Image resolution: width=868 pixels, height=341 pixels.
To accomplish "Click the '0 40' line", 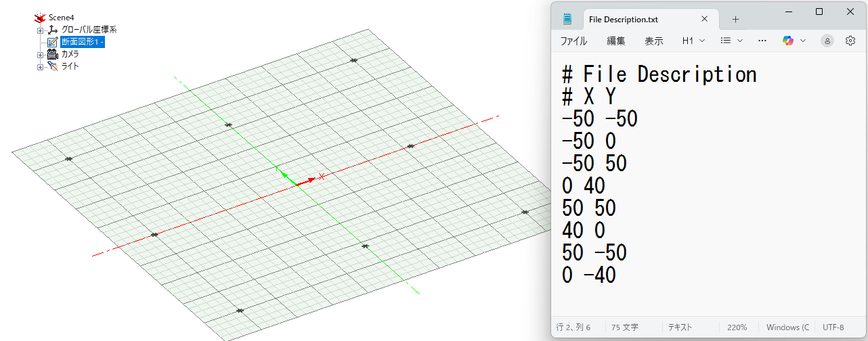I will [x=584, y=185].
